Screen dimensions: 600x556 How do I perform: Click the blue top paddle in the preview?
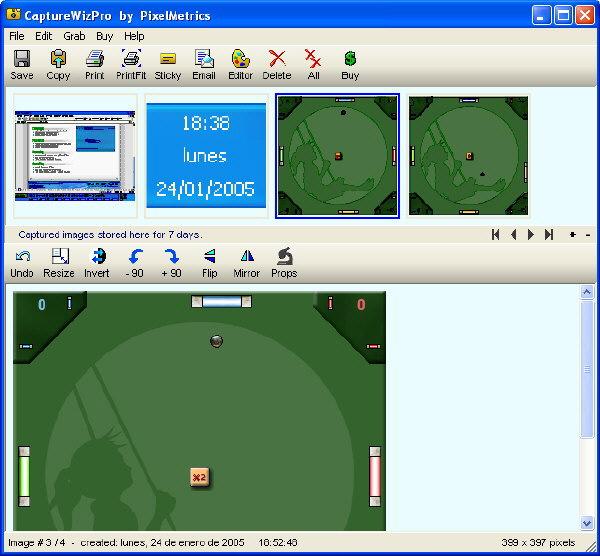[222, 302]
